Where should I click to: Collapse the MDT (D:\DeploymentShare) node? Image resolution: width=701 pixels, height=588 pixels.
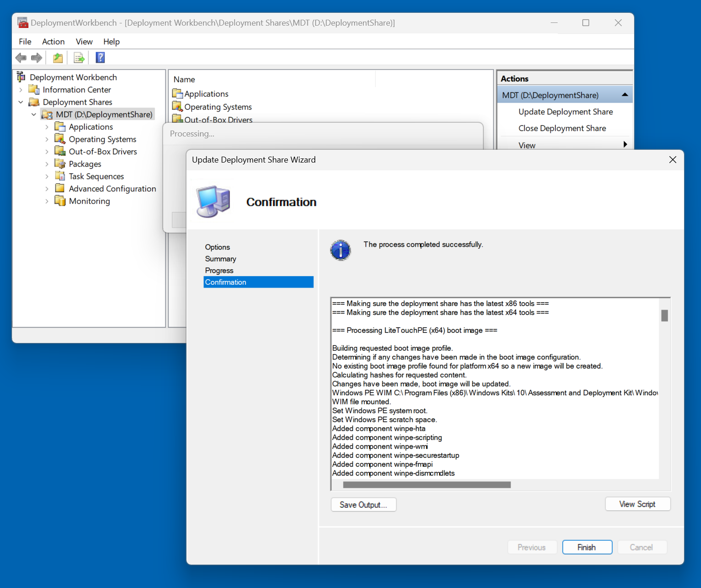[x=34, y=114]
